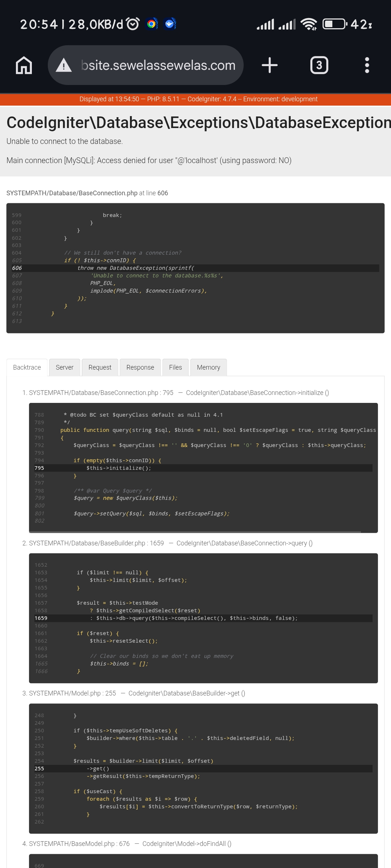The height and width of the screenshot is (868, 391).
Task: Tap the site security warning triangle
Action: 64,65
